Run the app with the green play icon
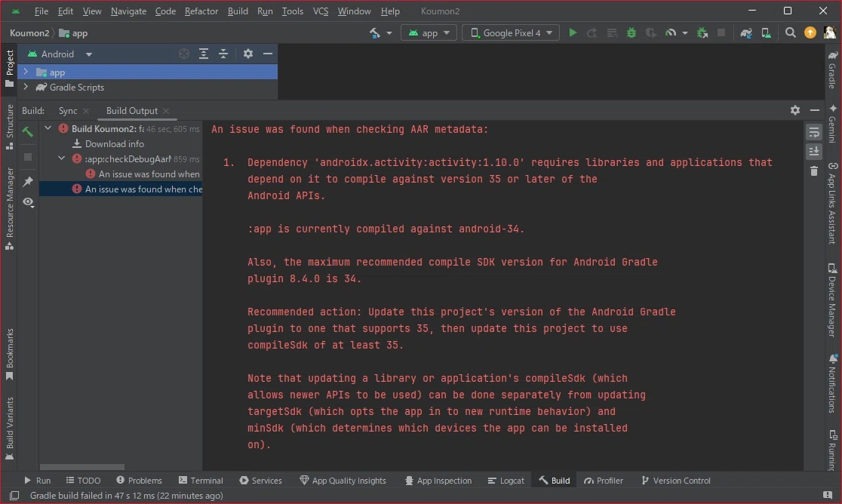Screen dimensions: 842x504 click(573, 32)
